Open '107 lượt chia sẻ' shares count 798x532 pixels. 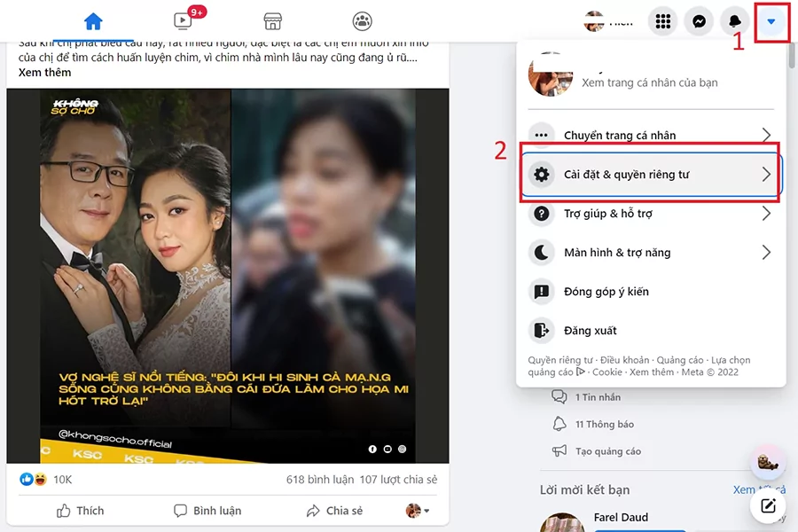[x=398, y=480]
